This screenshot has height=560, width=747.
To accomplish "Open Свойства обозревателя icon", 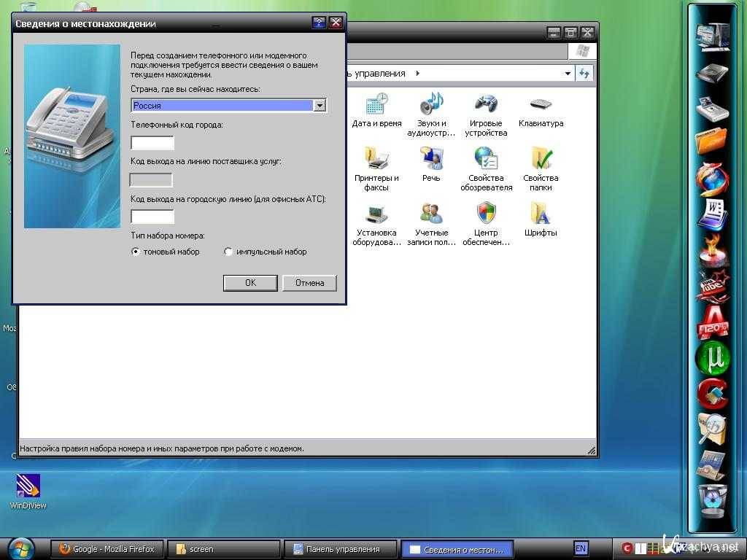I will (486, 158).
